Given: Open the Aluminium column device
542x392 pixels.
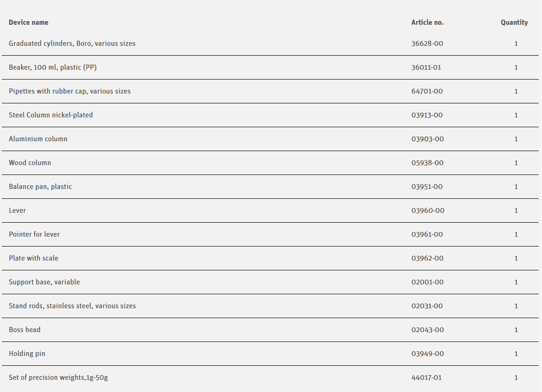Looking at the screenshot, I should [38, 139].
